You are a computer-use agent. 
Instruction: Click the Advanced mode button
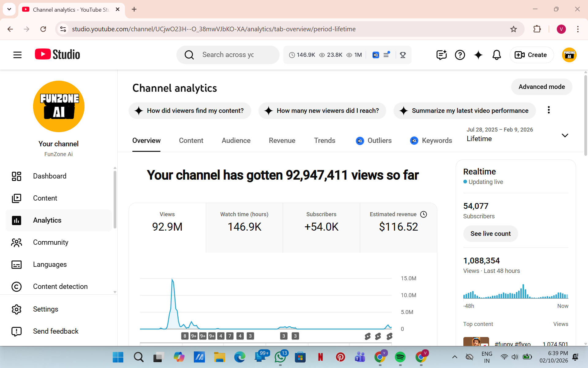[541, 87]
